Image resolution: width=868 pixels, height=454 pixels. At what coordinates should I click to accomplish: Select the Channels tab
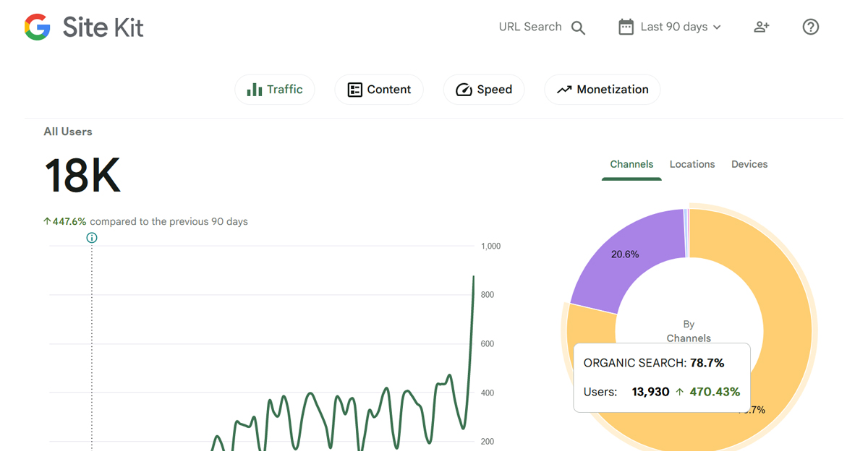(631, 164)
